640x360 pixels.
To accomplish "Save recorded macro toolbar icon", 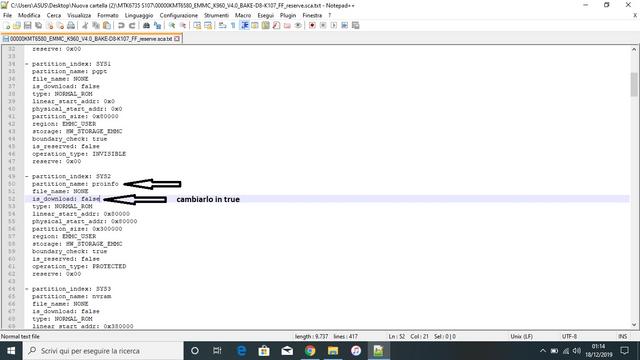I will (356, 25).
